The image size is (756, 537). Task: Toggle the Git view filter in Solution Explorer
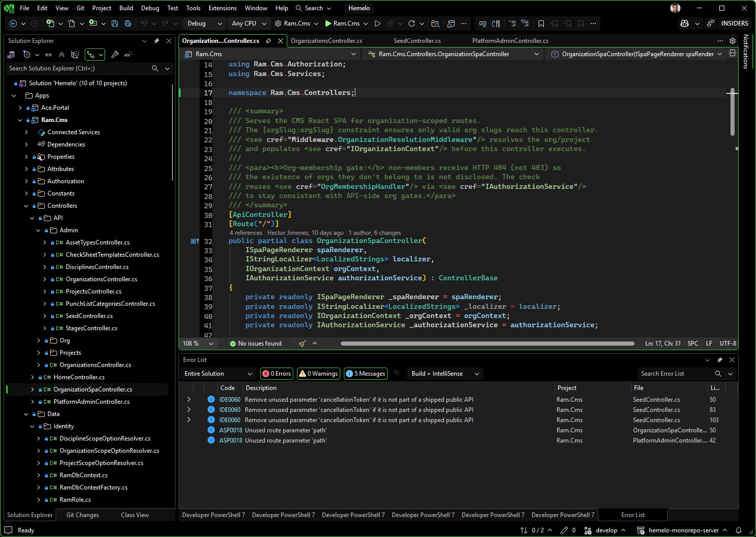click(x=95, y=55)
